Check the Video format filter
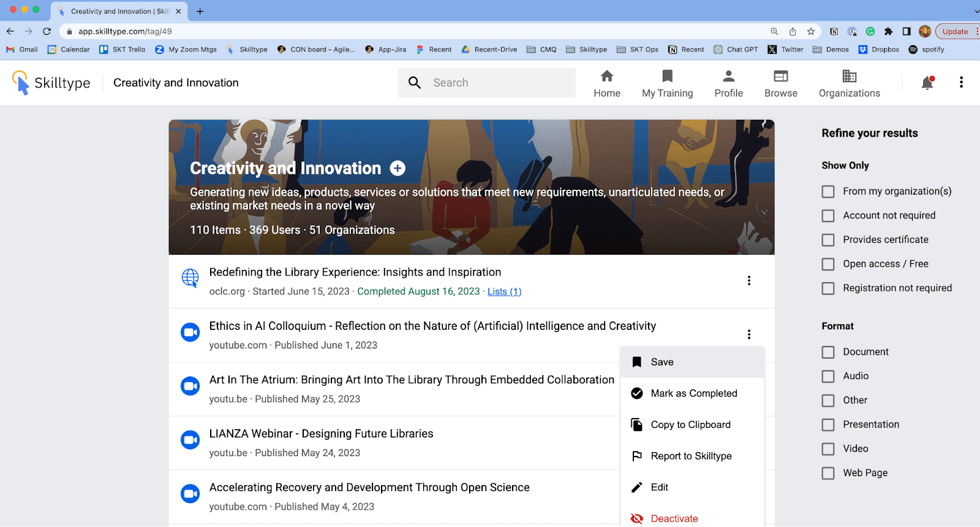Viewport: 980px width, 527px height. pos(828,449)
